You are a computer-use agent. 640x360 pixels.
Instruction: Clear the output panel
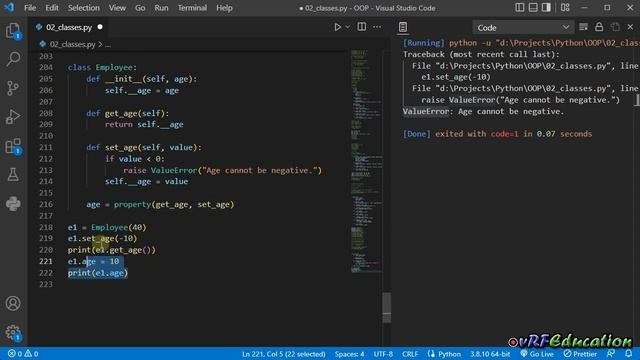(583, 27)
